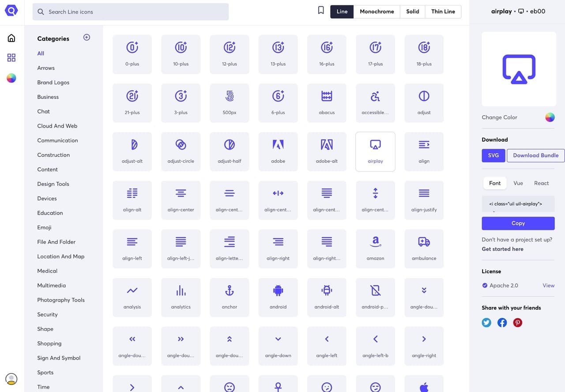Select the angle-down icon
Screen dimensions: 565x392
278,346
